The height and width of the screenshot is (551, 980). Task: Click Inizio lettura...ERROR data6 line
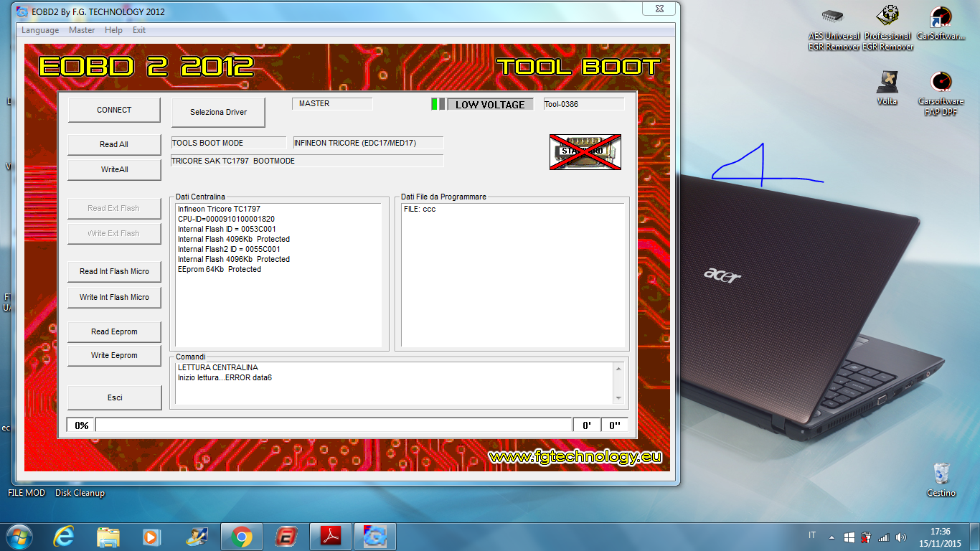click(x=225, y=377)
